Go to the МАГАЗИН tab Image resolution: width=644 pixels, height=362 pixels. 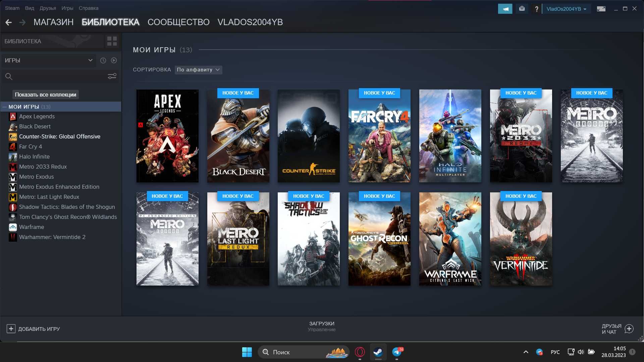tap(53, 22)
